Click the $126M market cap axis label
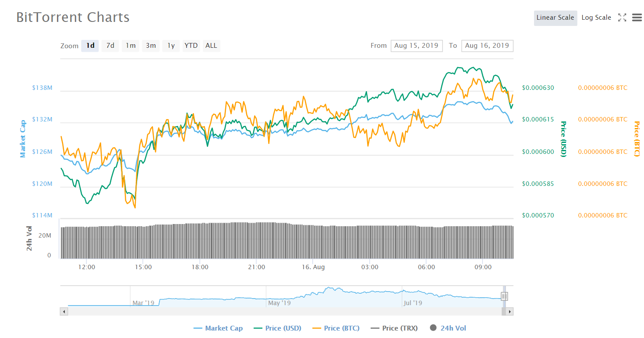The width and height of the screenshot is (644, 338). tap(42, 152)
